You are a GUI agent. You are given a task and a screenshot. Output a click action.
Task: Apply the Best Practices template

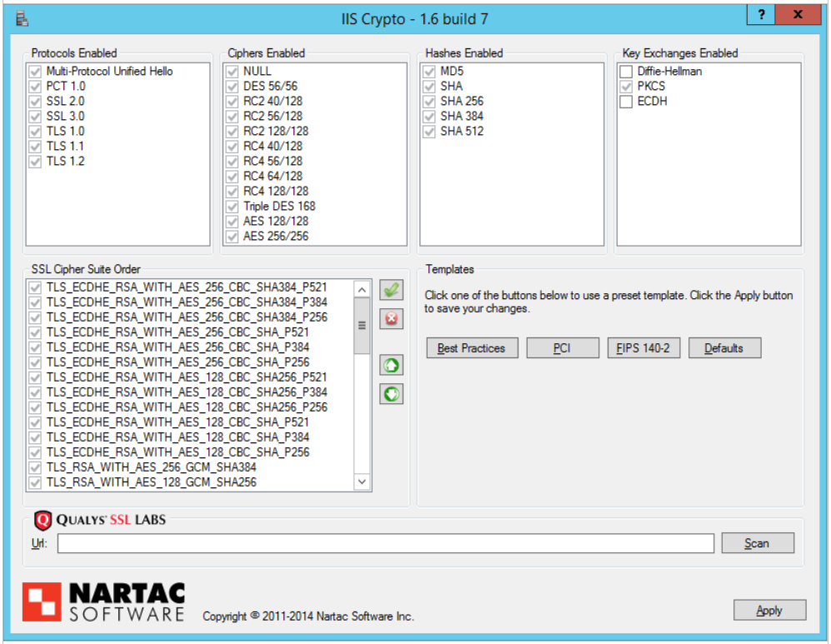472,348
